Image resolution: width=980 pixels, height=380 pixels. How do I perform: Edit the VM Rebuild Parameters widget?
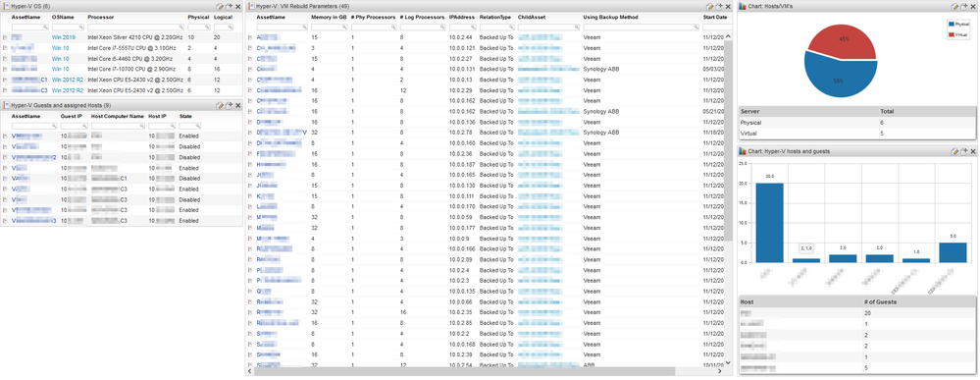(x=710, y=6)
